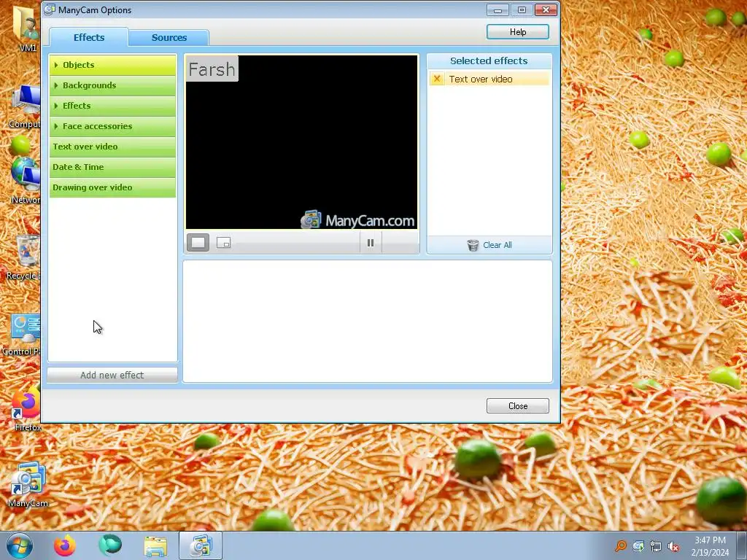Click the video preview area
Viewport: 747px width, 560px height.
tap(301, 142)
